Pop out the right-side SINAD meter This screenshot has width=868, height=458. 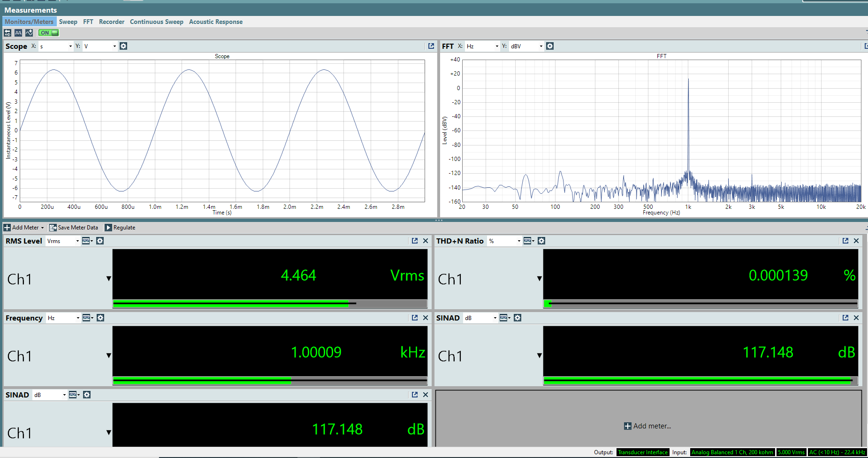(845, 318)
